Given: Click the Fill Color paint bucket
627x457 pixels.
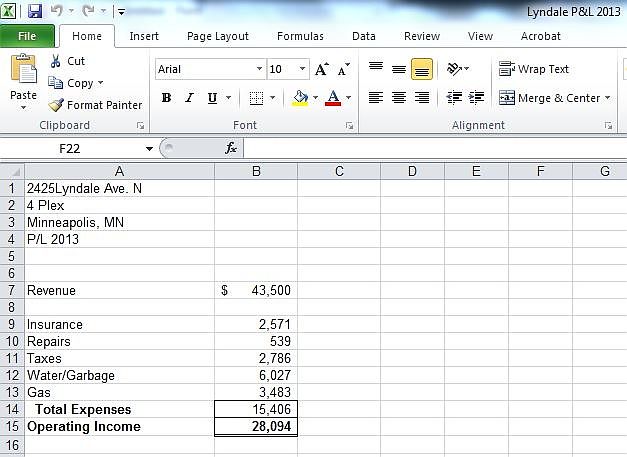Looking at the screenshot, I should pyautogui.click(x=300, y=98).
